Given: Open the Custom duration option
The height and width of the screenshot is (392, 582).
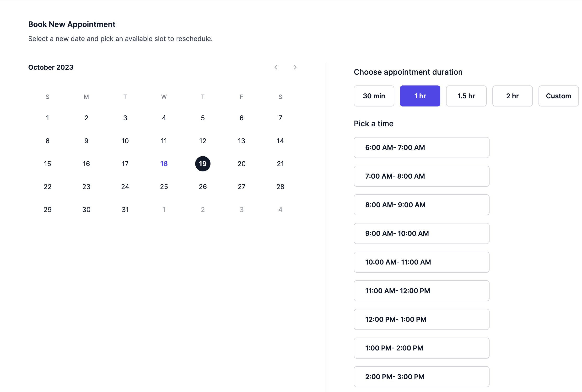Looking at the screenshot, I should 558,96.
